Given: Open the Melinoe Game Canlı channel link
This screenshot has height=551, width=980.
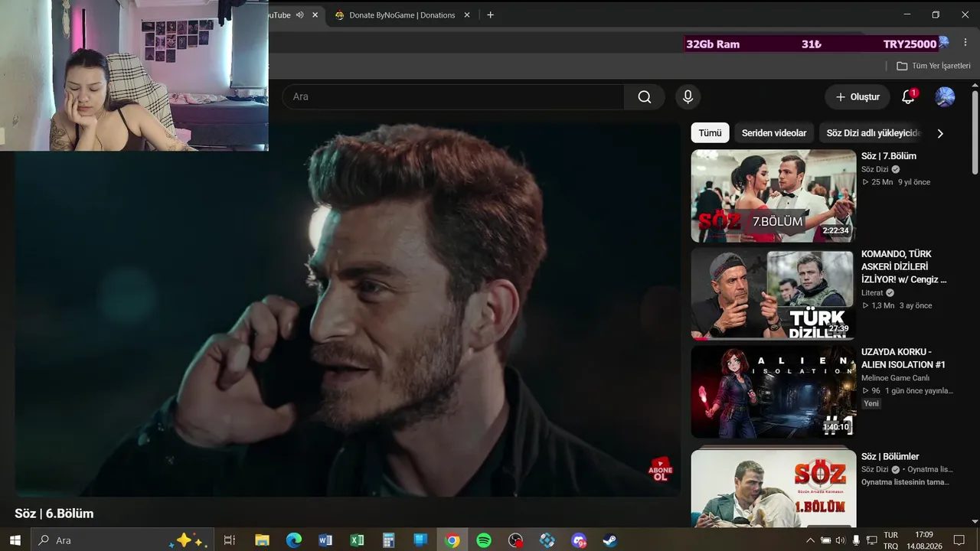Looking at the screenshot, I should [895, 378].
